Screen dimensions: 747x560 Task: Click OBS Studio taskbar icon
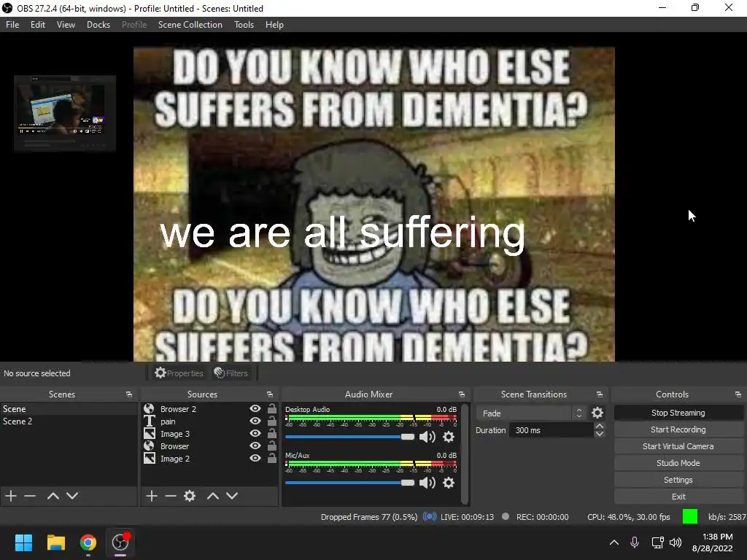(x=120, y=542)
